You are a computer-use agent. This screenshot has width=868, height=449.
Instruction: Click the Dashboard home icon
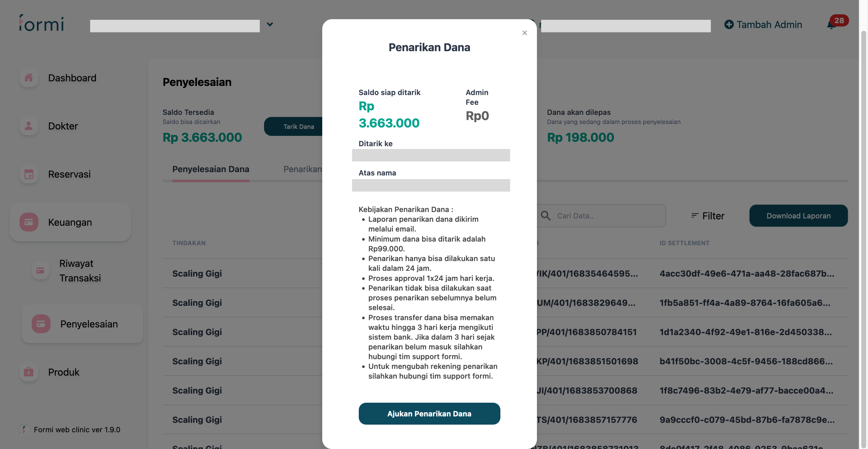pyautogui.click(x=29, y=78)
